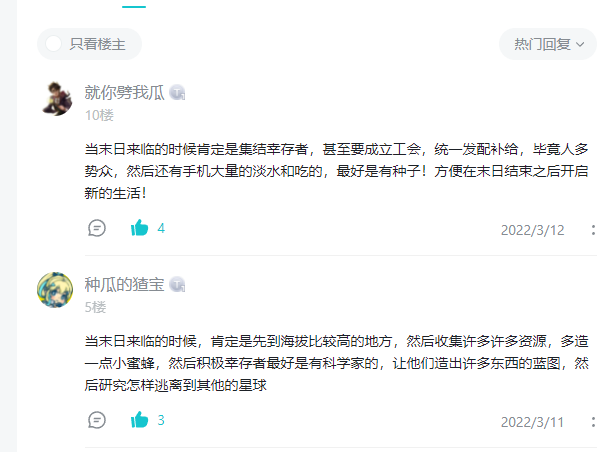Click the 2022/3/11 date stamp

[x=532, y=422]
